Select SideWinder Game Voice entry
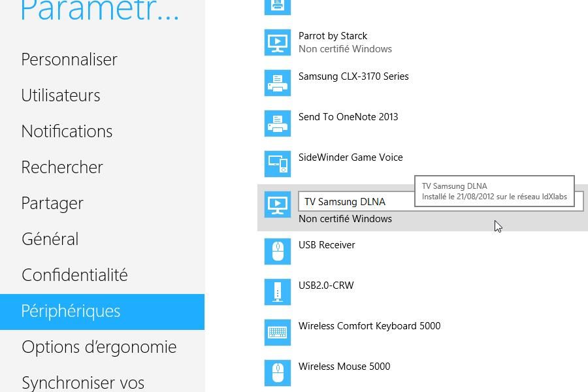The height and width of the screenshot is (392, 588). [x=350, y=157]
